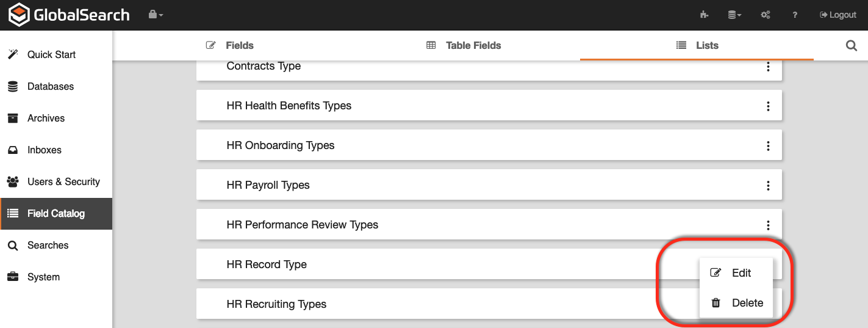Image resolution: width=868 pixels, height=328 pixels.
Task: Open the Archives sidebar item
Action: pos(46,118)
